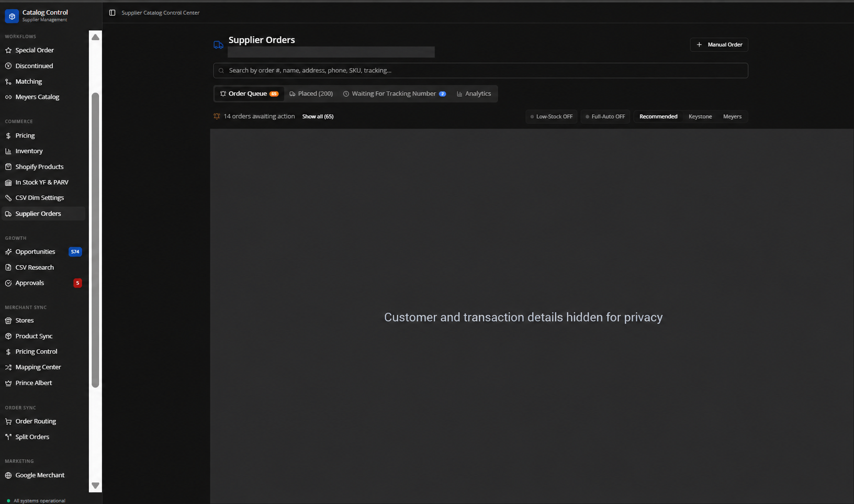Click the Inventory chart icon
The height and width of the screenshot is (504, 854).
(x=8, y=151)
